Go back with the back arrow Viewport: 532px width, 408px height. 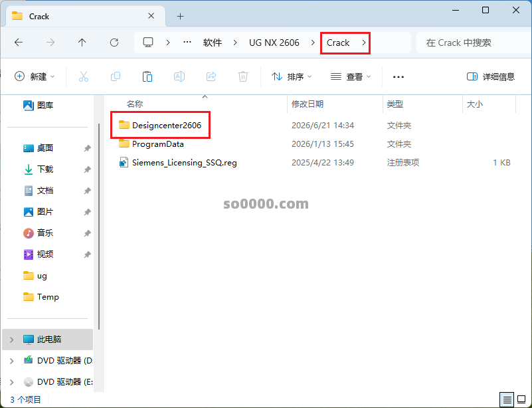coord(19,43)
